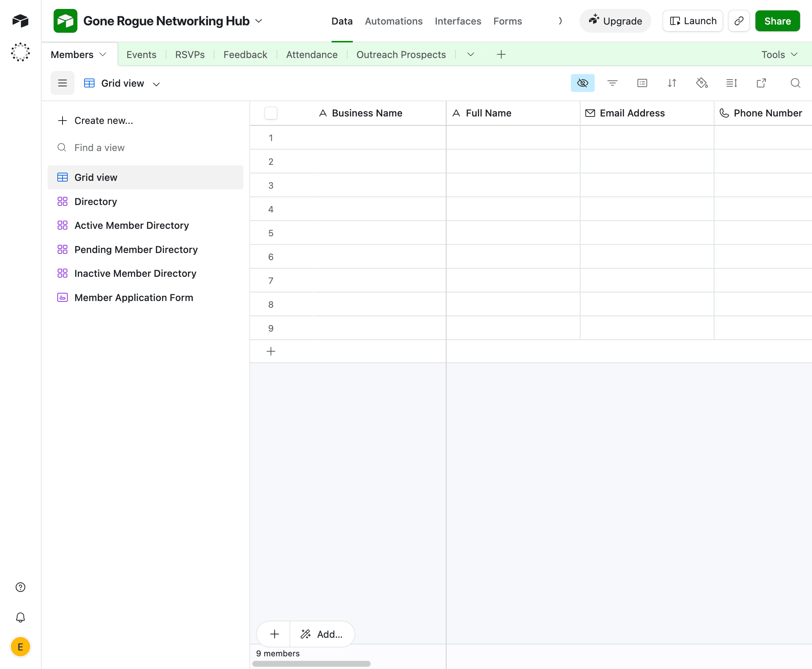Screen dimensions: 812x669
Task: Open the Color records paint icon
Action: click(701, 83)
